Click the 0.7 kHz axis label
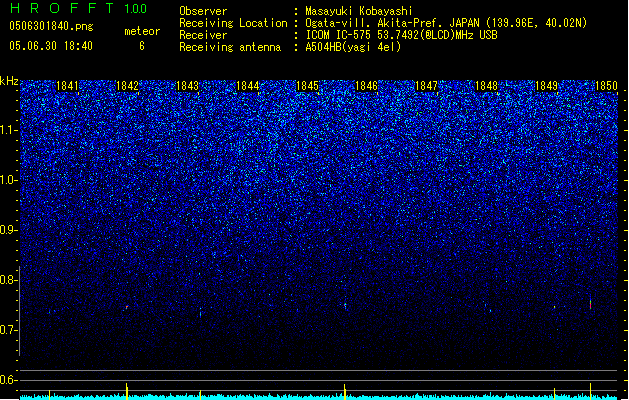This screenshot has height=400, width=629. 9,330
